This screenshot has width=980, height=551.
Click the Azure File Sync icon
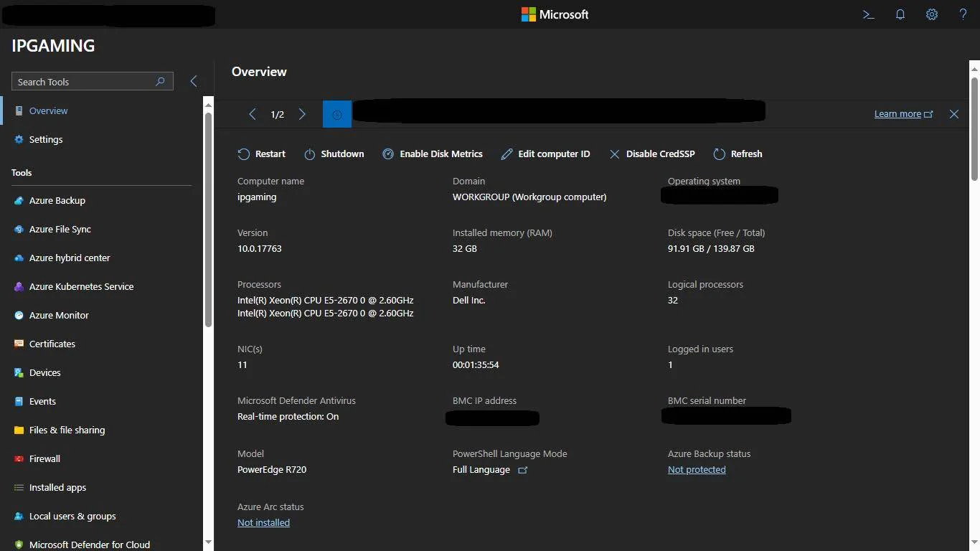pos(19,230)
